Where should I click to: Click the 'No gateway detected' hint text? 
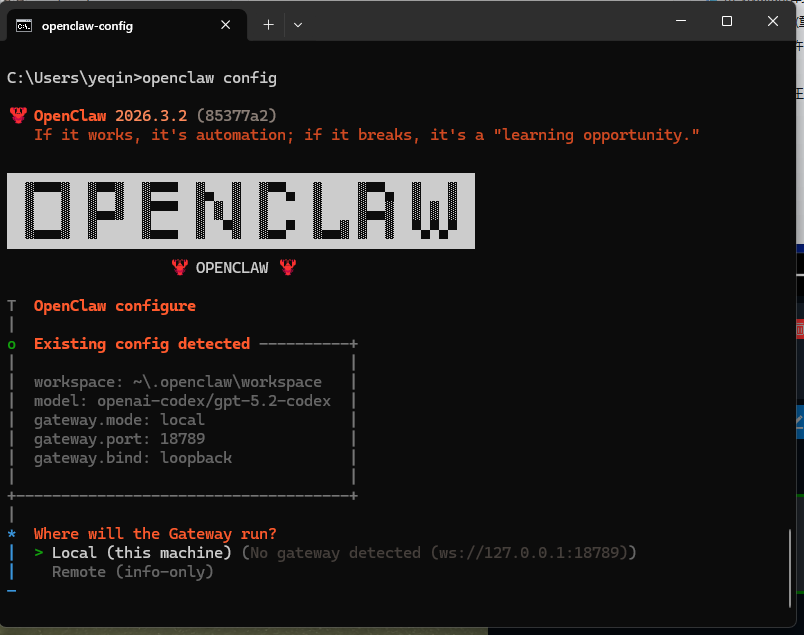coord(439,552)
